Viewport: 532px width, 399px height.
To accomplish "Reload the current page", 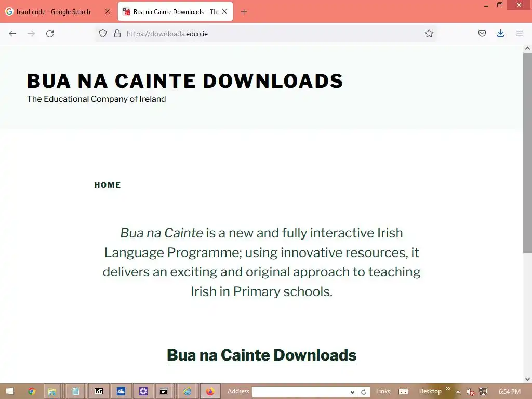I will (x=50, y=34).
